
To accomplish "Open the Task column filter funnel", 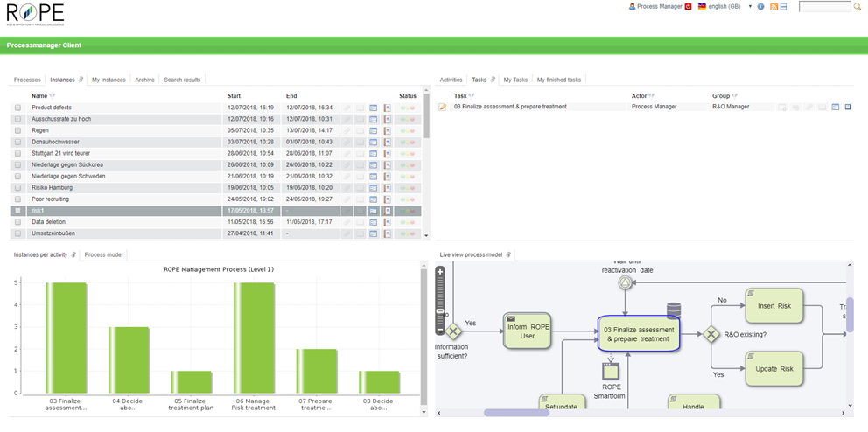I will tap(471, 96).
